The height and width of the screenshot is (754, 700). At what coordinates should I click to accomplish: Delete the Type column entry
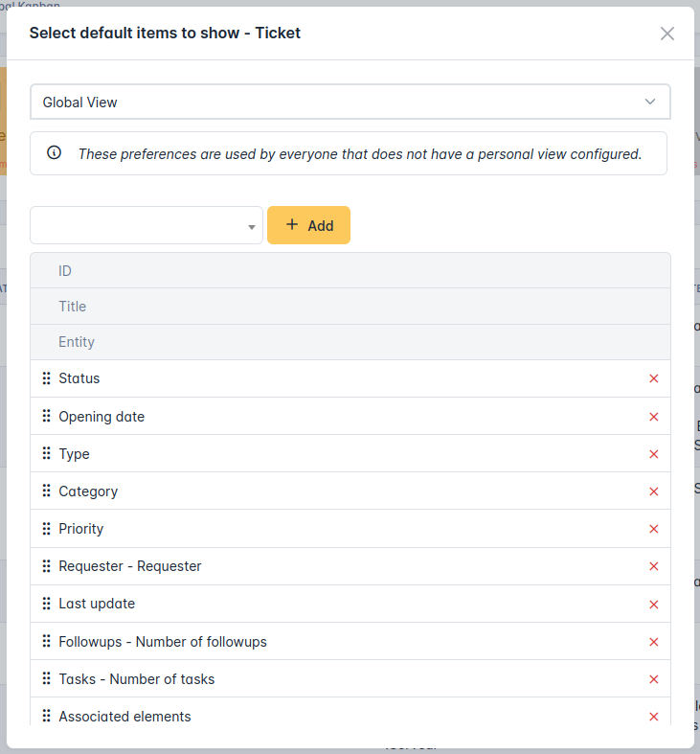click(x=653, y=454)
